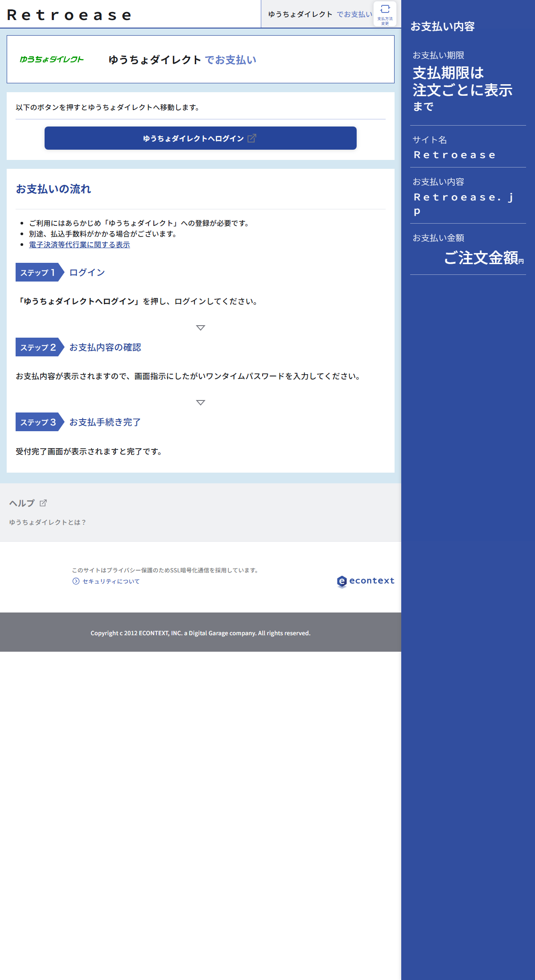The width and height of the screenshot is (535, 980).
Task: Click the circled arrow icon before セキュリティについて
Action: click(76, 581)
